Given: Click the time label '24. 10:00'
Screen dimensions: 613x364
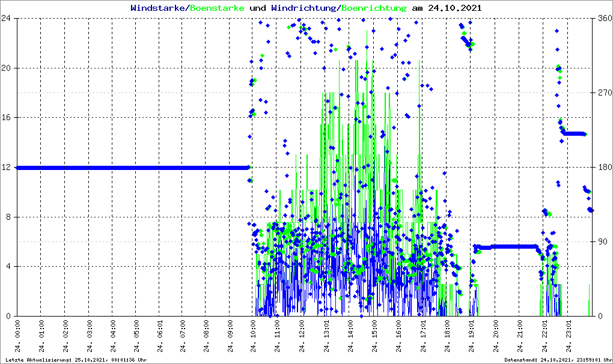Looking at the screenshot, I should (254, 336).
